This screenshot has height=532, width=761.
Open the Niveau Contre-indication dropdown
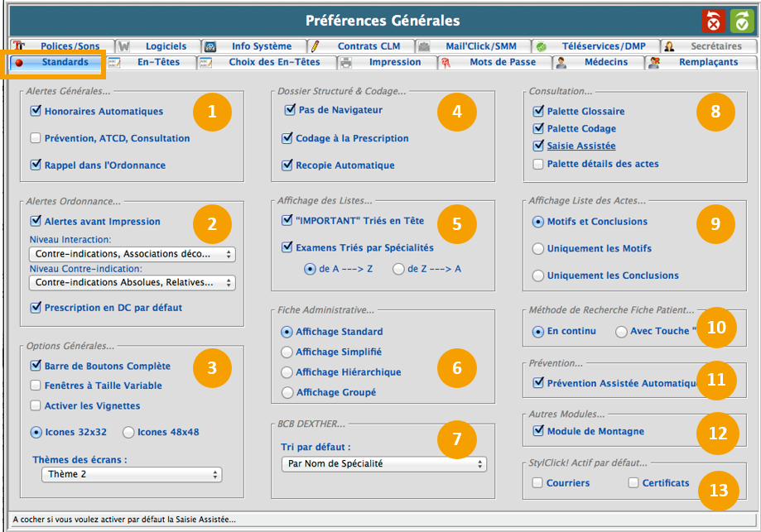132,283
